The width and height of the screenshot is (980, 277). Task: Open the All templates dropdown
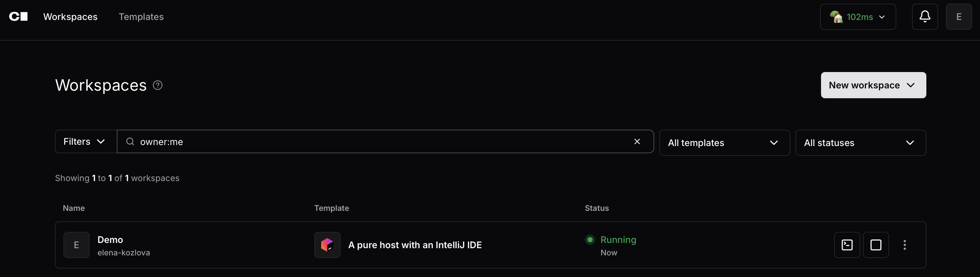coord(724,142)
